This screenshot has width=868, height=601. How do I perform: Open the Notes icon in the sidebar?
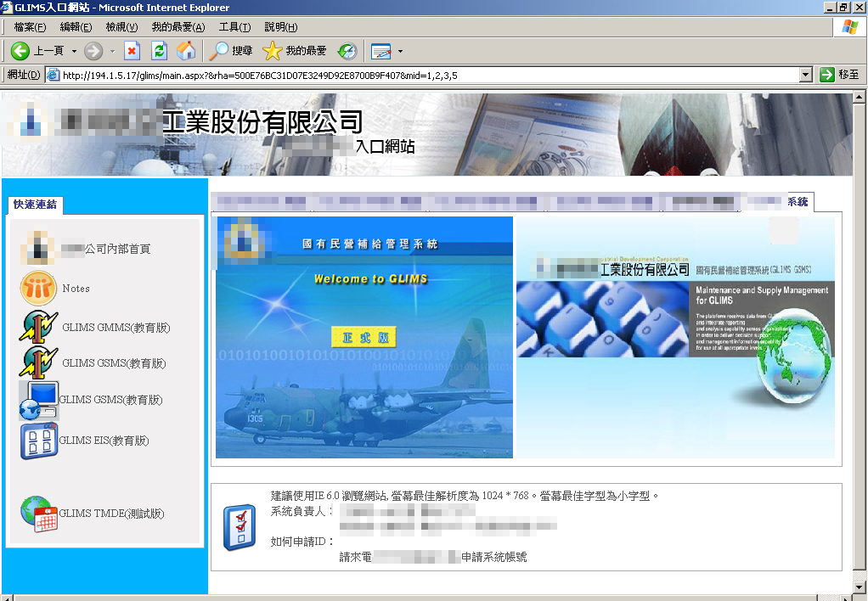[38, 289]
